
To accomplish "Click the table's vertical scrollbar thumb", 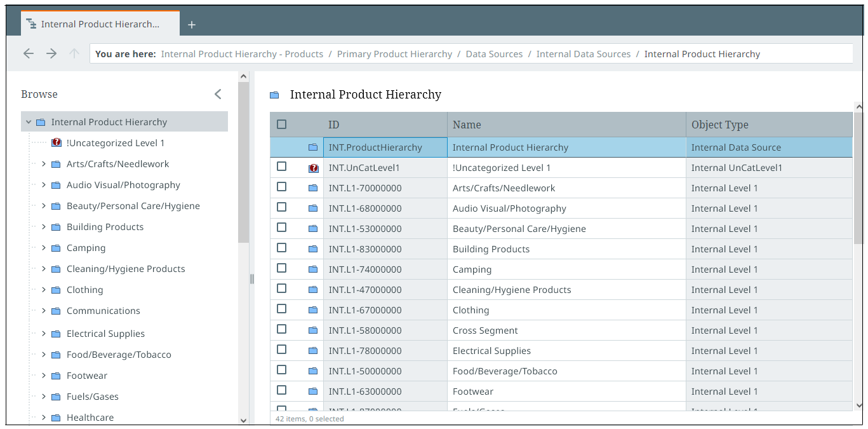I will pos(858,178).
